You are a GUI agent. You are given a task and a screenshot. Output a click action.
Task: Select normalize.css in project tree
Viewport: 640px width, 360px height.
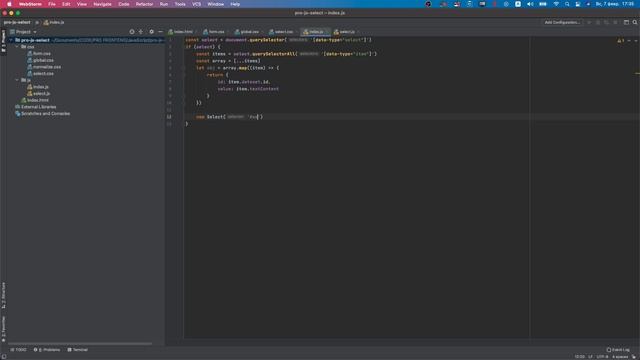pyautogui.click(x=44, y=67)
